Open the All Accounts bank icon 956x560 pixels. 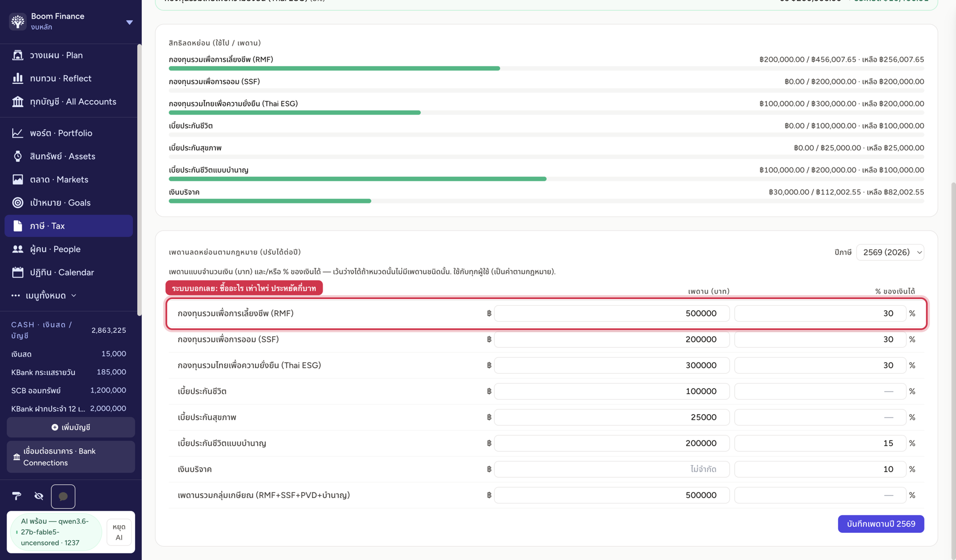click(x=18, y=101)
